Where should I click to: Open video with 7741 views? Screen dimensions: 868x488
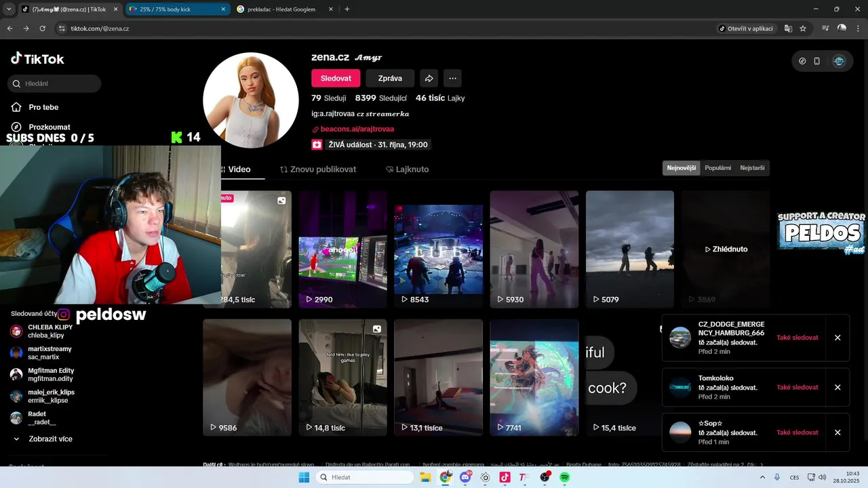(x=534, y=378)
